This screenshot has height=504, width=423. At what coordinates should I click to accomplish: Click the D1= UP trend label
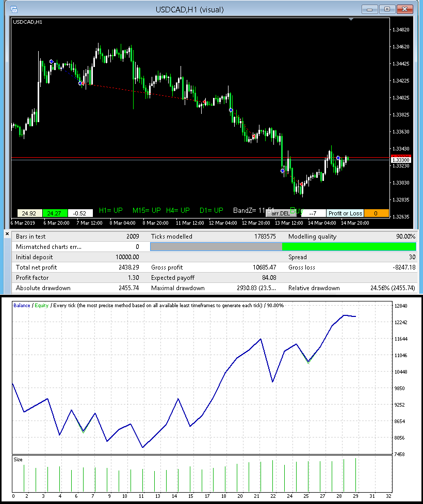(x=211, y=210)
